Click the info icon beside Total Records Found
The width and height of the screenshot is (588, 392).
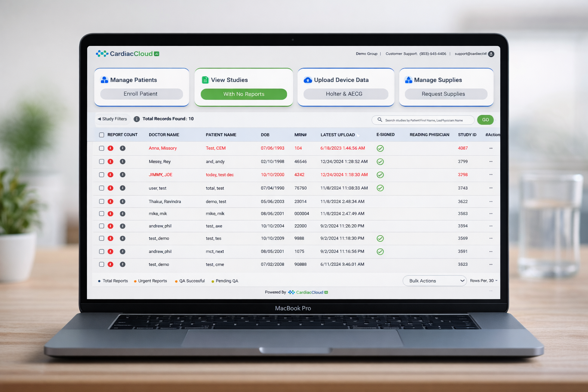coord(137,119)
